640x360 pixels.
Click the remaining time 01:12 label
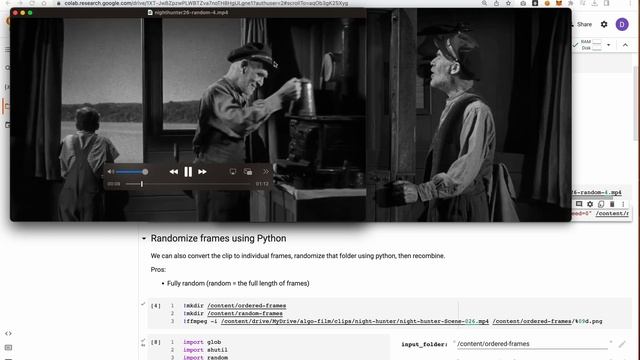click(262, 184)
